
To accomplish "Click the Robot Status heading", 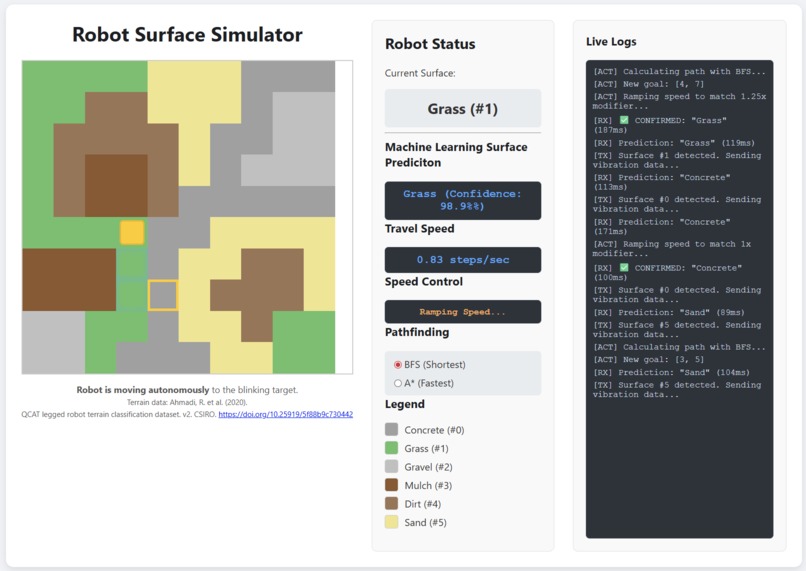I will 430,44.
